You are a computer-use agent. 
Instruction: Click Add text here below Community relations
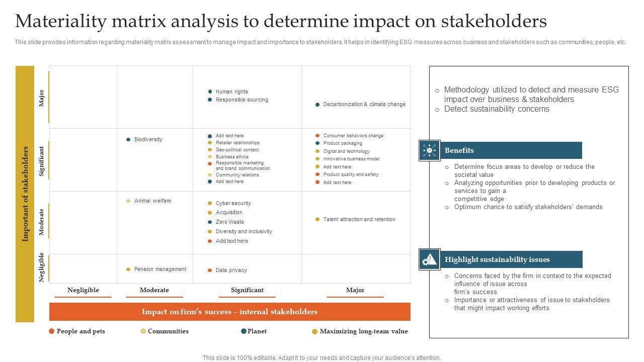coord(229,182)
